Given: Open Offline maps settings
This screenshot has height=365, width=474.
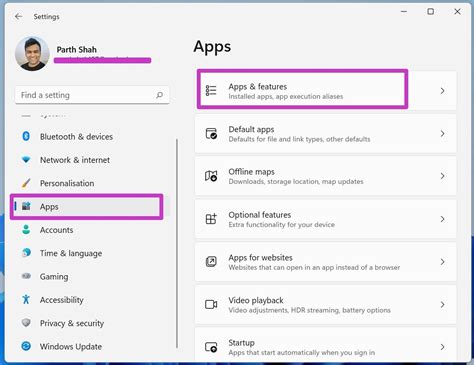Looking at the screenshot, I should [x=325, y=176].
